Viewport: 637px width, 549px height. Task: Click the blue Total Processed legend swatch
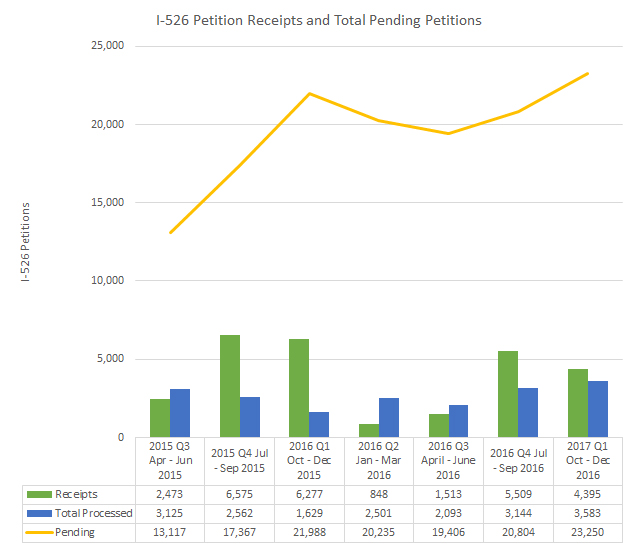[x=40, y=513]
